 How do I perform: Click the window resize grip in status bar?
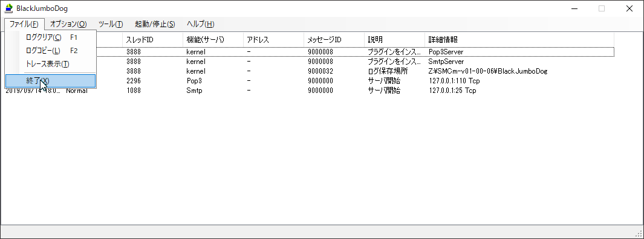pos(639,234)
